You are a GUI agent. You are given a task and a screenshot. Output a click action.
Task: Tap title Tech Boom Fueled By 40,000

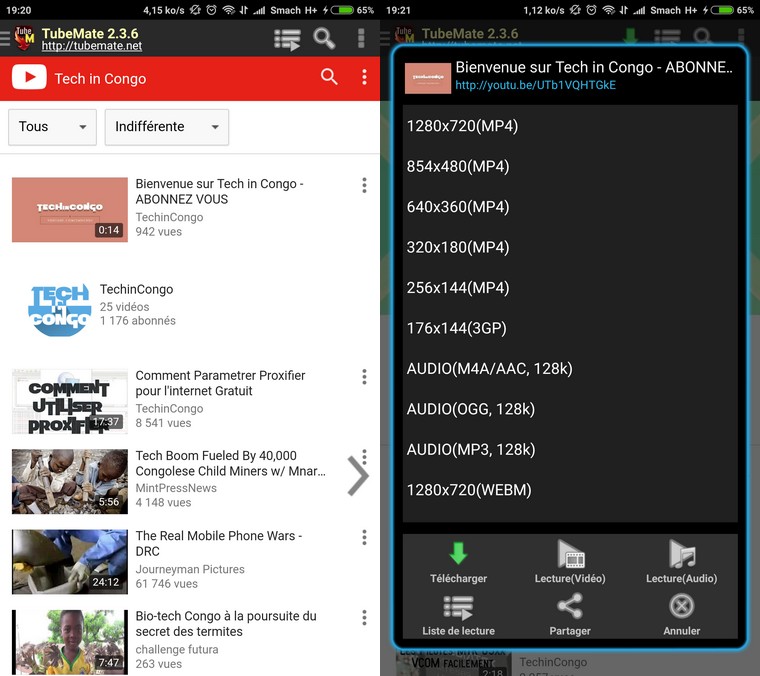(231, 463)
